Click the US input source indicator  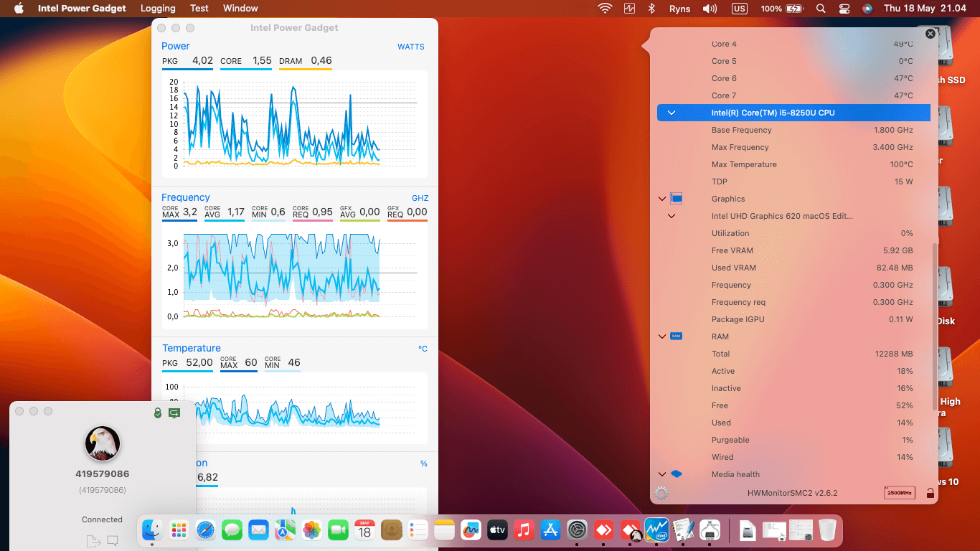739,9
